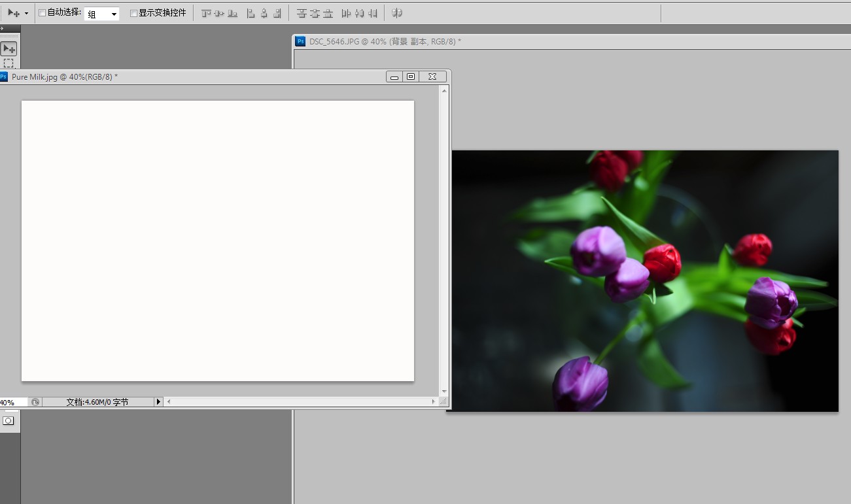851x504 pixels.
Task: Click the horizontal scrollbar right arrow
Action: click(x=433, y=402)
